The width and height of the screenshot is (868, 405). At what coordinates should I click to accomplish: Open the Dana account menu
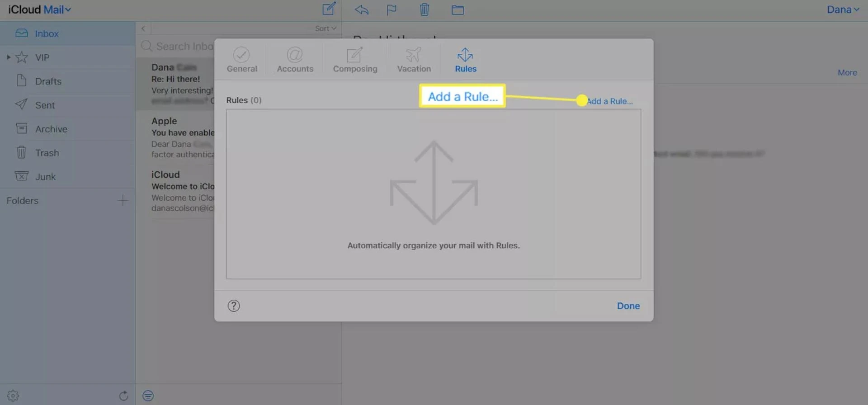click(843, 9)
